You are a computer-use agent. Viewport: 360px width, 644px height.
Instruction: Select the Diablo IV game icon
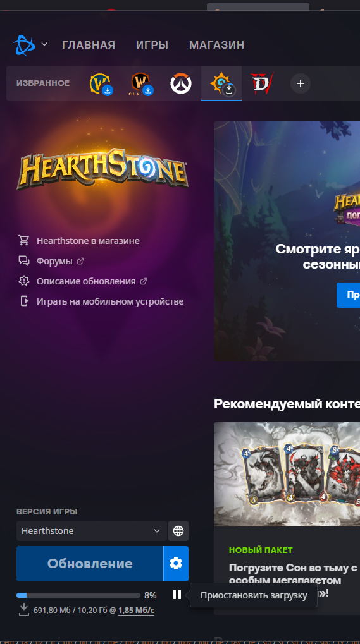[262, 83]
